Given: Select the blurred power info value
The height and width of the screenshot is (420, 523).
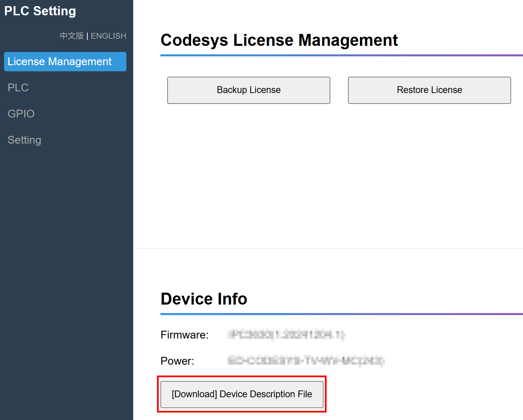Looking at the screenshot, I should [x=306, y=361].
